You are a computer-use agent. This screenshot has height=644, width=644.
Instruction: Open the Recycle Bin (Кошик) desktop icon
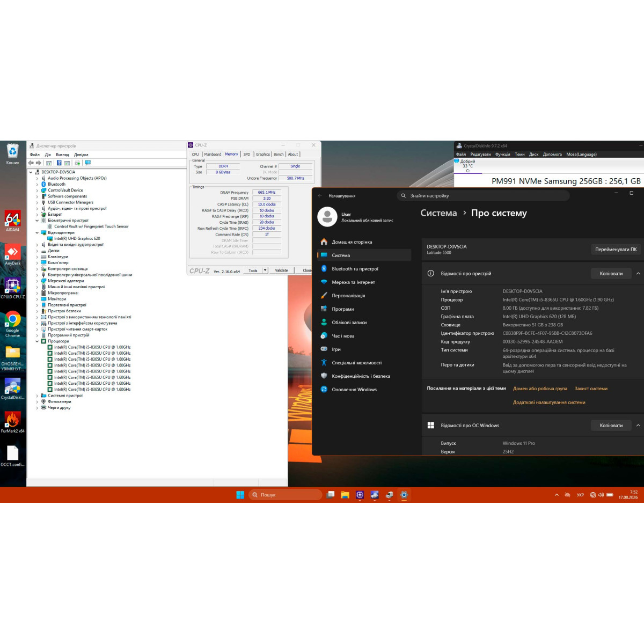13,153
